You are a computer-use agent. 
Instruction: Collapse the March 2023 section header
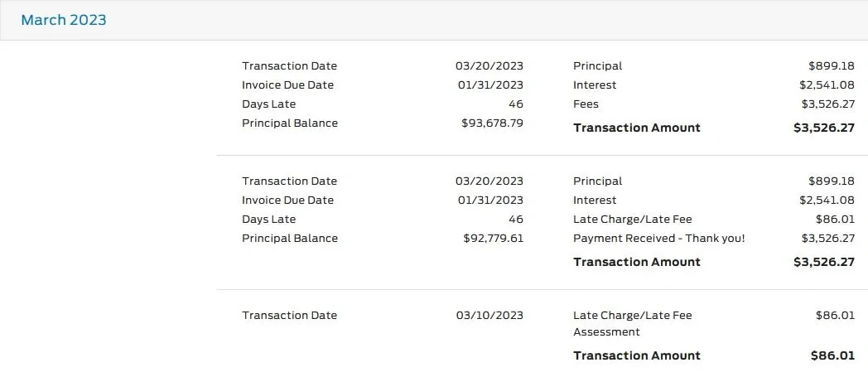[64, 20]
